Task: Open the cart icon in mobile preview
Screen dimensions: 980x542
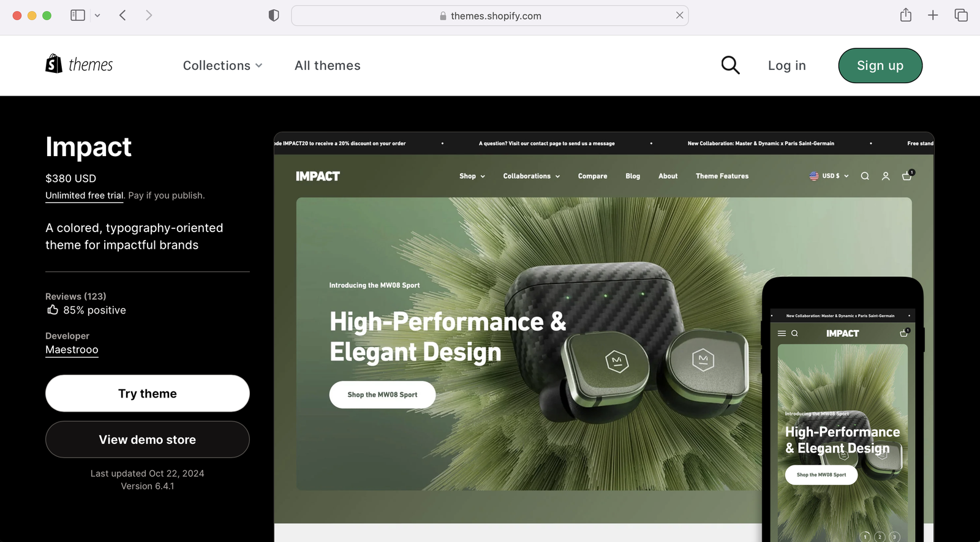Action: 904,333
